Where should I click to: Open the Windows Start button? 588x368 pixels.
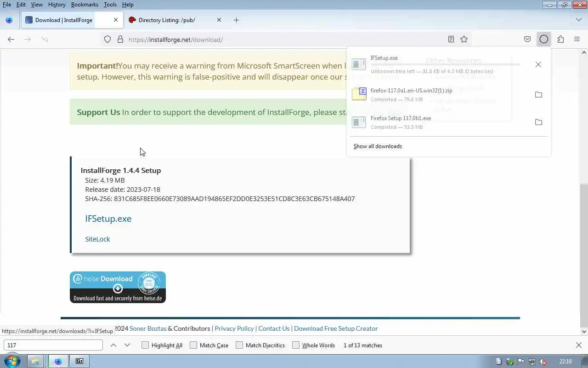(12, 361)
